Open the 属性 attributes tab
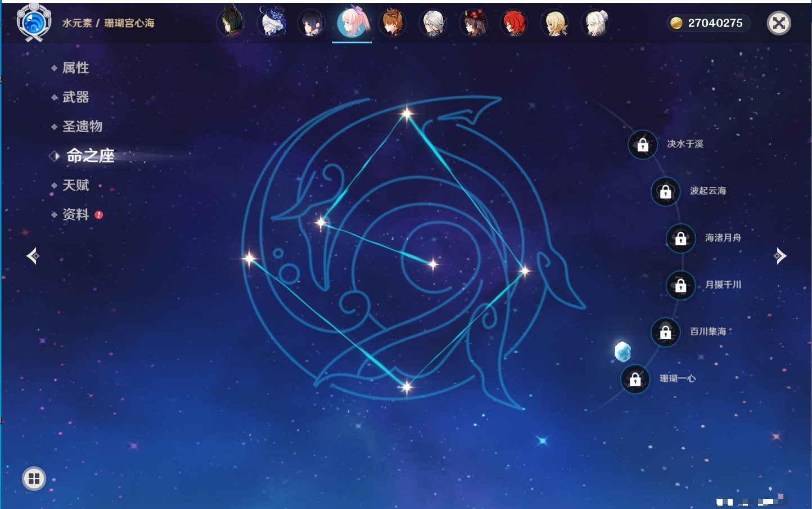Screen dimensions: 812x509 tap(75, 68)
